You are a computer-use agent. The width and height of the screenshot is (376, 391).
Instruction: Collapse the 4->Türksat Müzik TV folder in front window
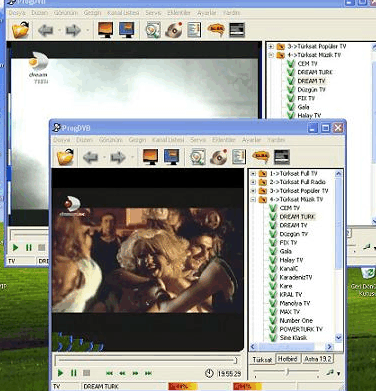point(253,199)
